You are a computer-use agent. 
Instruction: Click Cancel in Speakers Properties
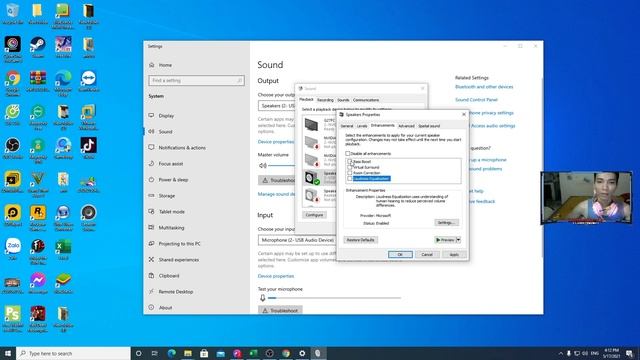click(x=427, y=255)
